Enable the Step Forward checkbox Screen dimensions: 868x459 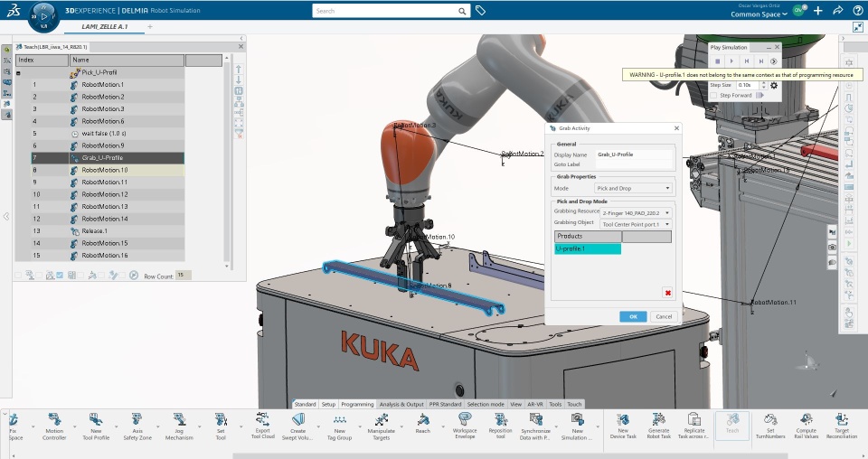coord(713,95)
